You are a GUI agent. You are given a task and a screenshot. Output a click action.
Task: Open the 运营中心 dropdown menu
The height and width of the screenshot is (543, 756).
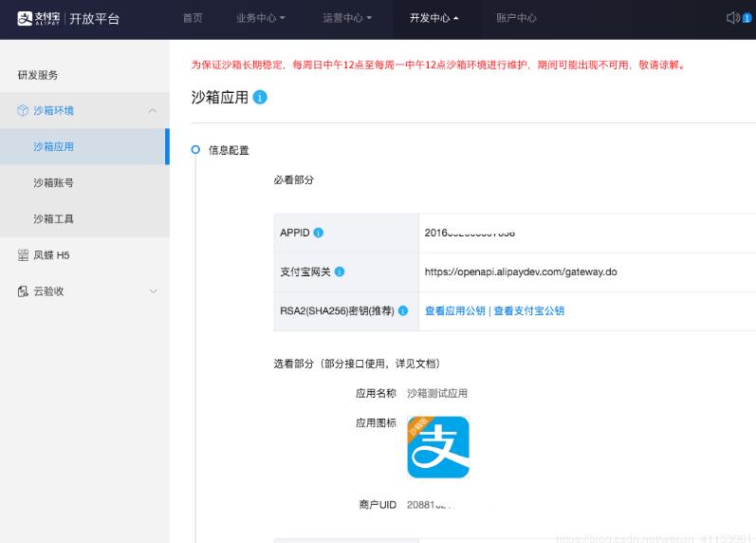pos(347,18)
